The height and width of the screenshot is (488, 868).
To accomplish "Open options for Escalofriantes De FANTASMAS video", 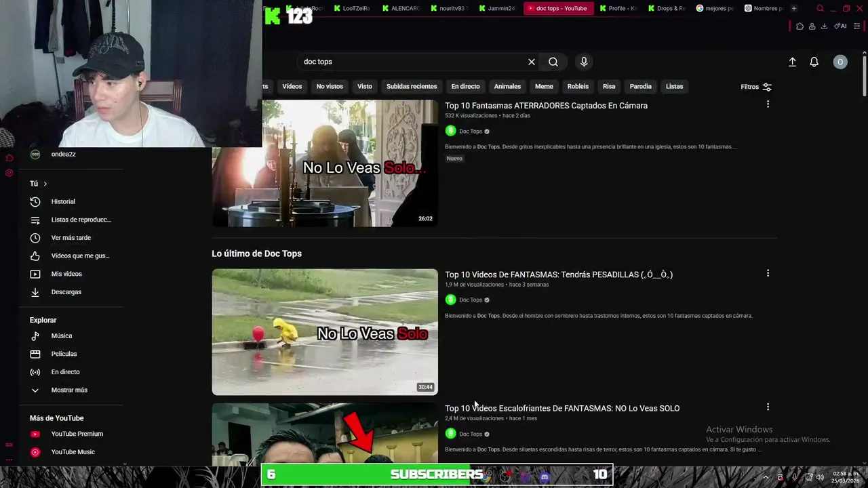I will [768, 407].
